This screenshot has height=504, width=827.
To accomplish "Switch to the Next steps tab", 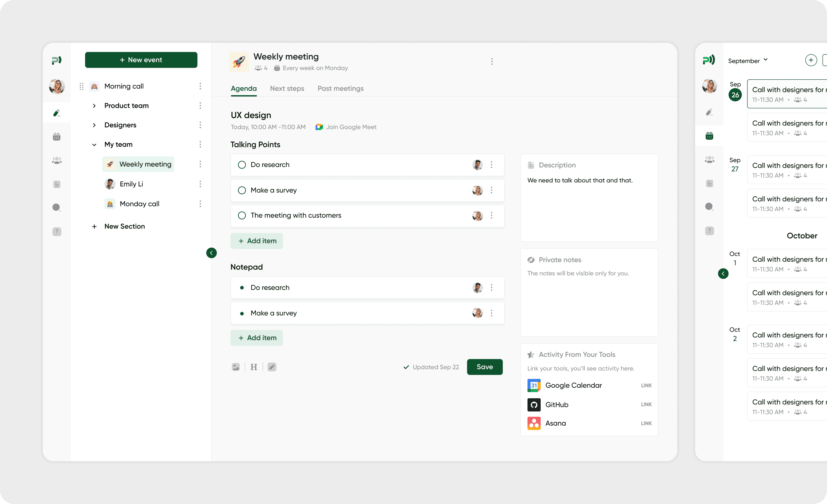I will [287, 88].
